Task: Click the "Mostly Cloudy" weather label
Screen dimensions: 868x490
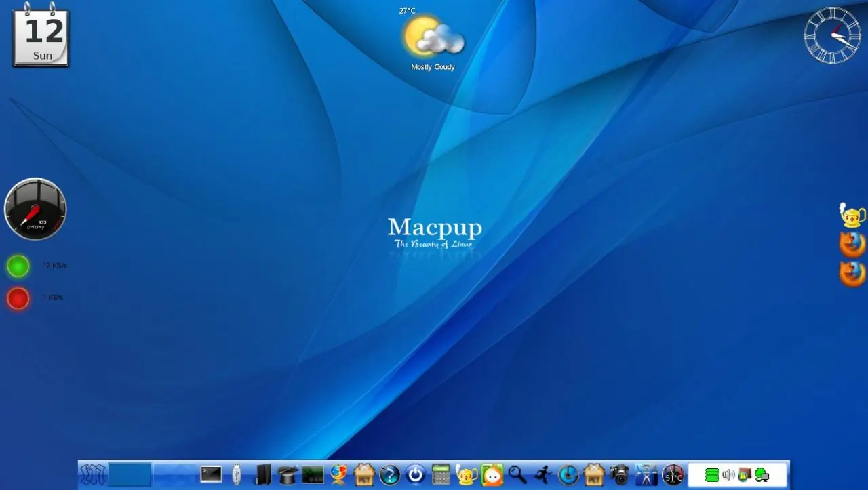Action: (x=433, y=67)
